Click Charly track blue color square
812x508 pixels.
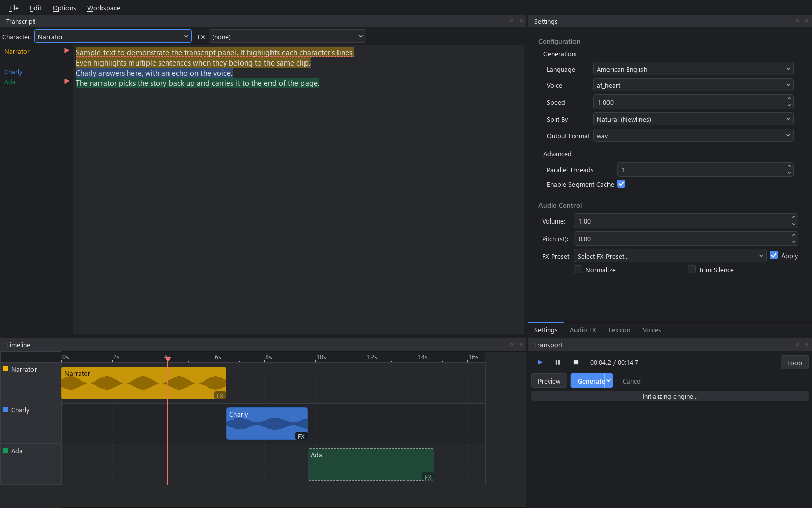pos(6,409)
